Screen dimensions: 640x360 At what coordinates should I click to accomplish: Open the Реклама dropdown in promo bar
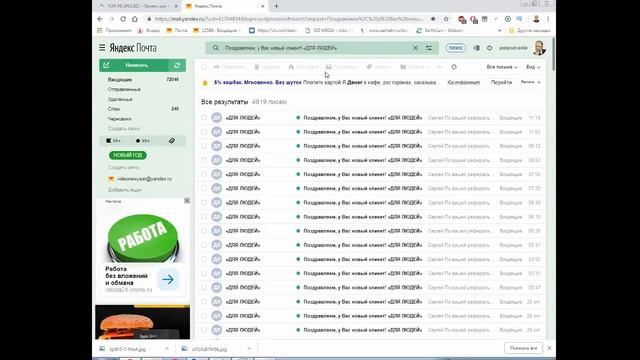[530, 82]
